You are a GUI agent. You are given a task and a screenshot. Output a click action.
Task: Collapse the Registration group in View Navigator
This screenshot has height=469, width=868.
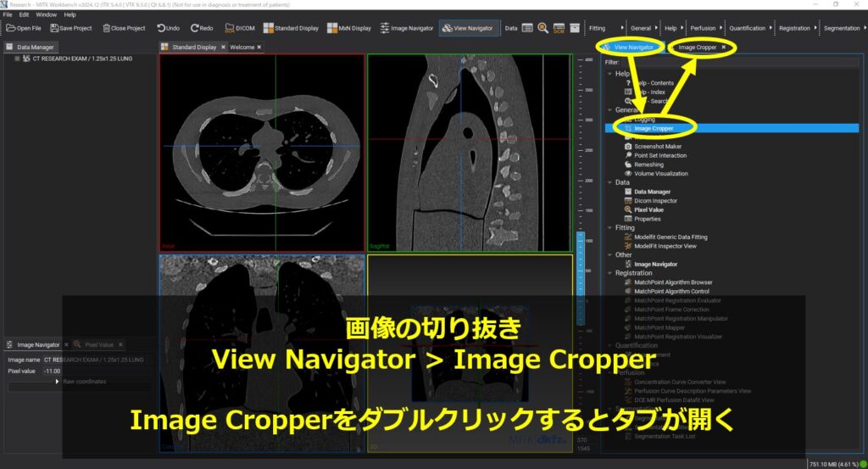(610, 273)
